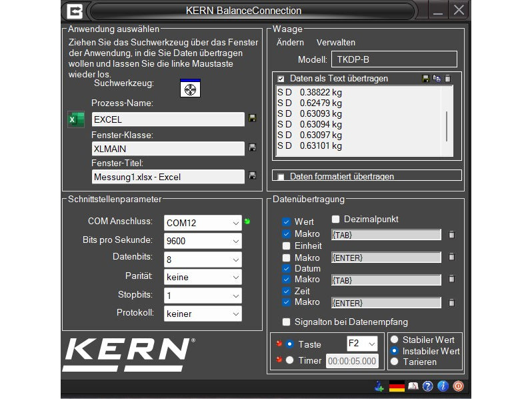This screenshot has height=399, width=532.
Task: Enable 'Signalton bei Datenempfang' checkbox
Action: tap(287, 322)
